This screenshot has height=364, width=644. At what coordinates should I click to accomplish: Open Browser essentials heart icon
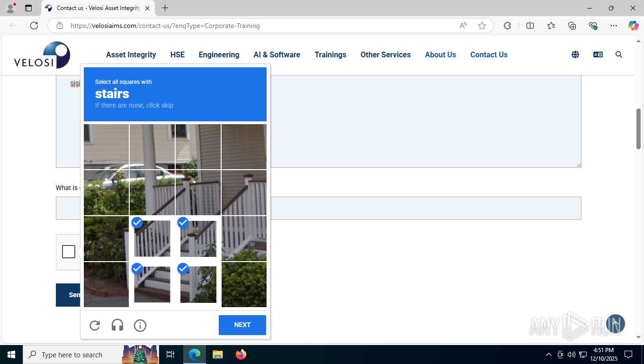point(593,26)
